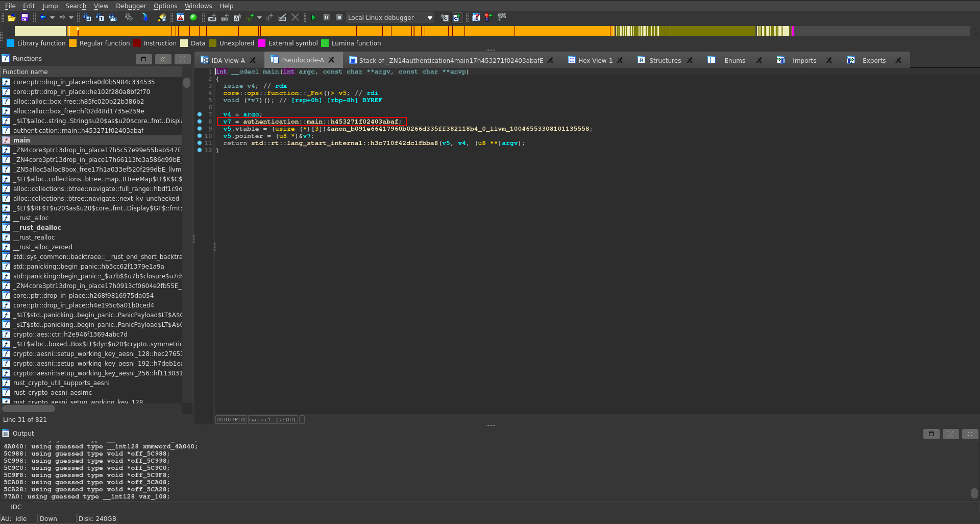Switch to the IDA View-A tab
Image resolution: width=980 pixels, height=524 pixels.
pyautogui.click(x=228, y=60)
